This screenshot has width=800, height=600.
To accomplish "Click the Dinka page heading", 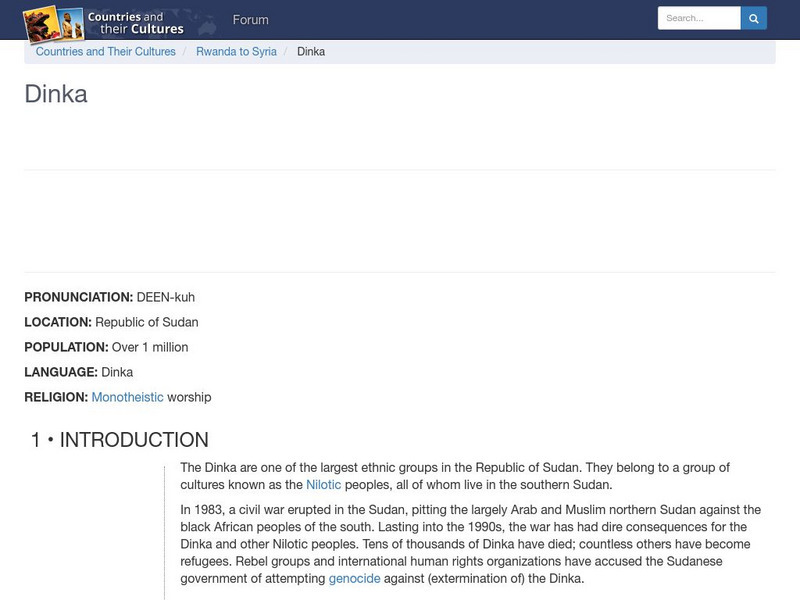I will (x=56, y=94).
